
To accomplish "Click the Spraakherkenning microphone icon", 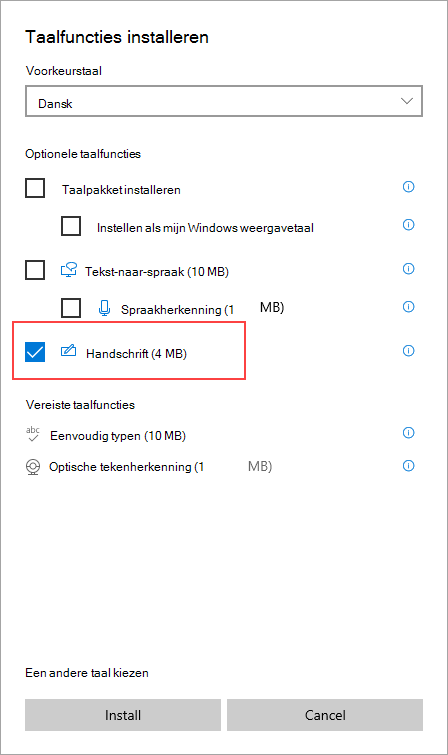I will (x=105, y=308).
